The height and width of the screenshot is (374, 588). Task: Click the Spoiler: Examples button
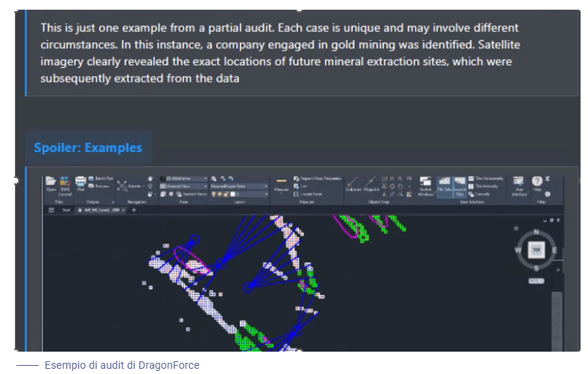point(88,148)
